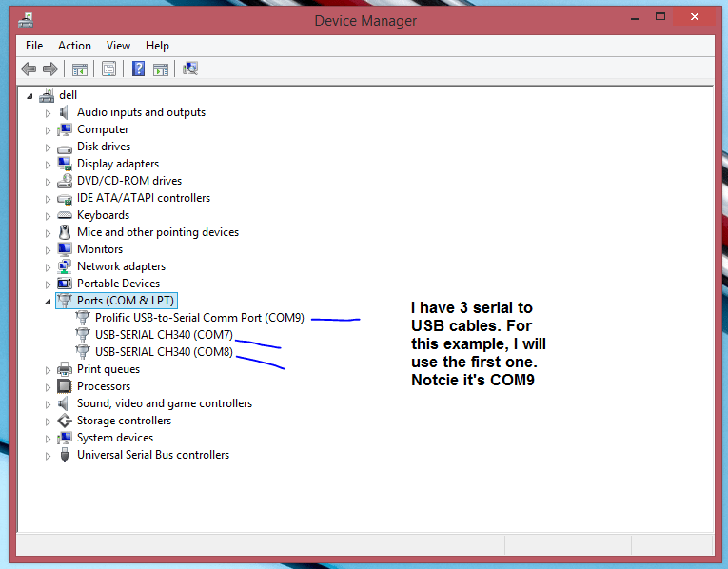
Task: Expand Universal Serial Bus controllers arrow
Action: (x=48, y=456)
